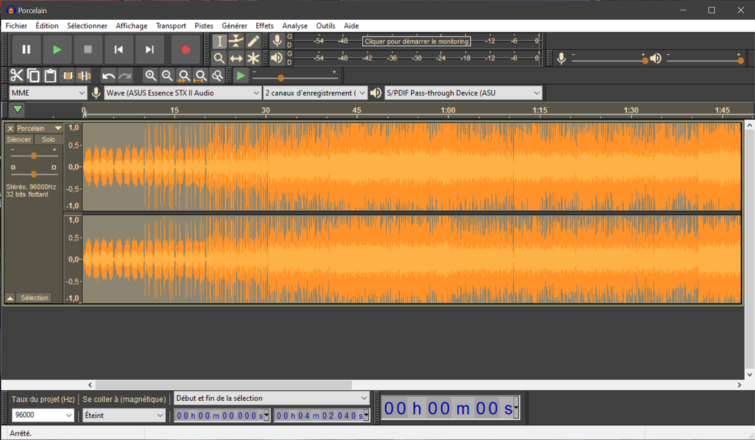
Task: Click the Sélection button on track panel
Action: 34,298
